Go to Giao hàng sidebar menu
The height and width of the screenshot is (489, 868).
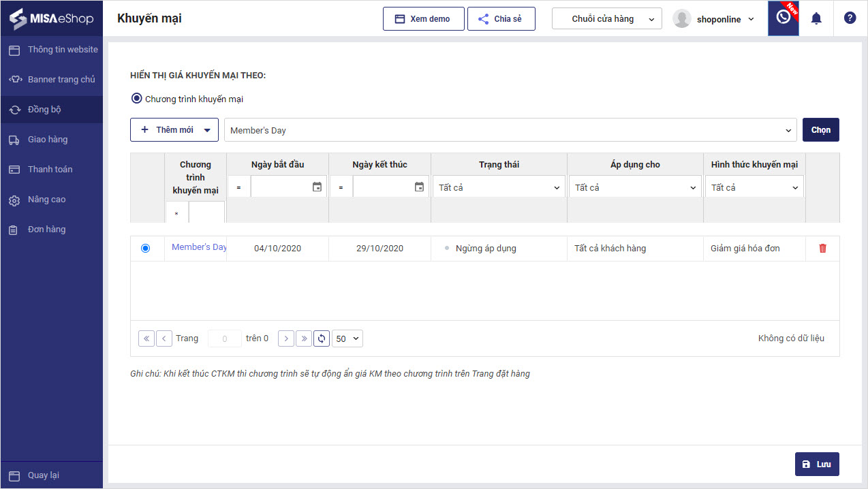tap(48, 140)
